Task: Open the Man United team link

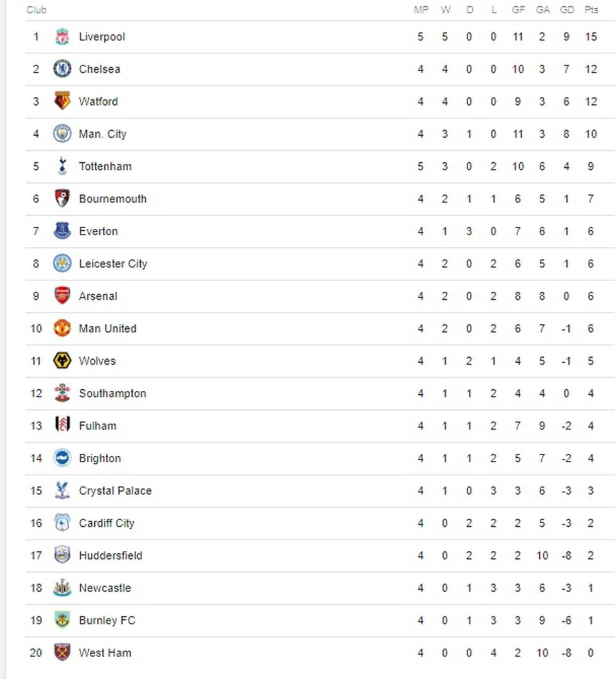Action: coord(107,329)
